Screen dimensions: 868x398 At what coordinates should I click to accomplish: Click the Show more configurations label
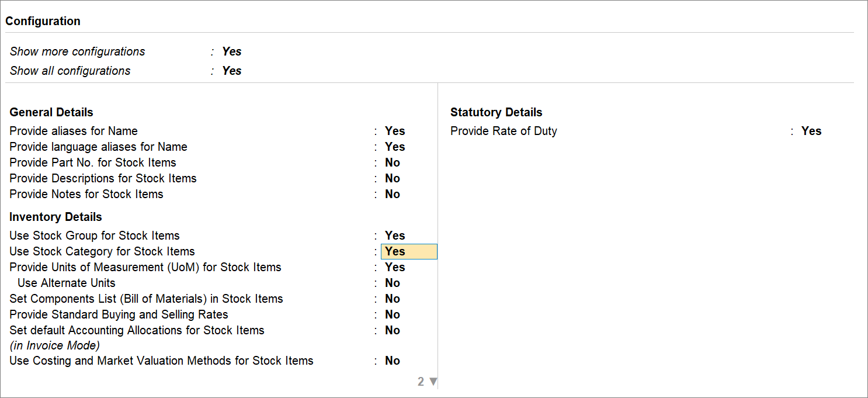click(x=78, y=51)
